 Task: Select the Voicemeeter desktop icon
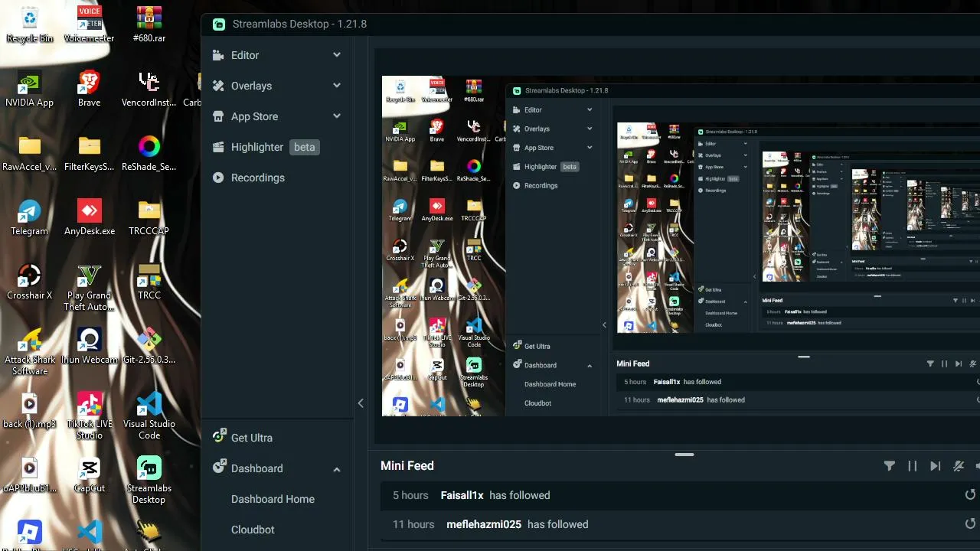click(x=90, y=24)
